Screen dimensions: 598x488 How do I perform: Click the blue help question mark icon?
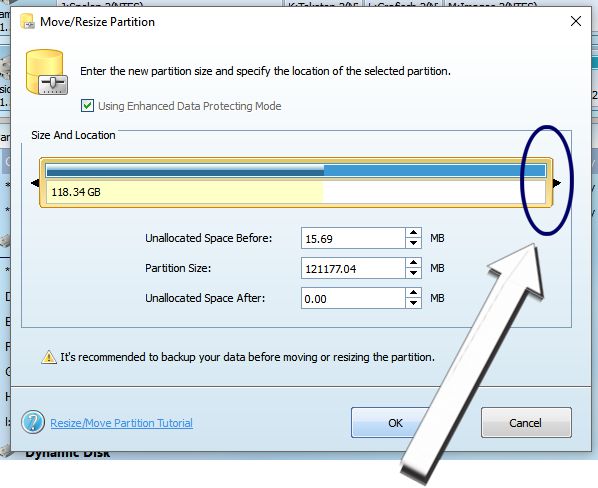(33, 422)
